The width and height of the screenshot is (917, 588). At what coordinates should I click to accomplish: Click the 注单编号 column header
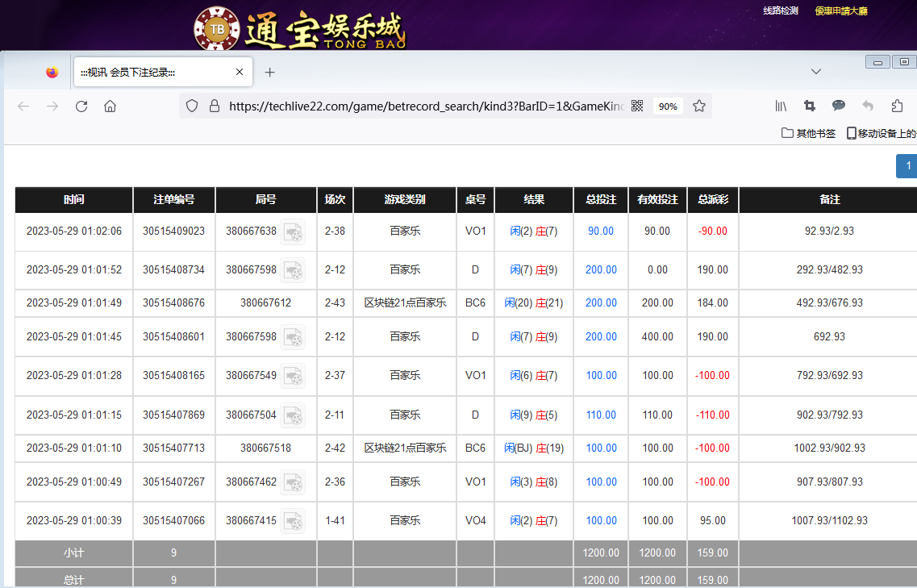(x=173, y=199)
